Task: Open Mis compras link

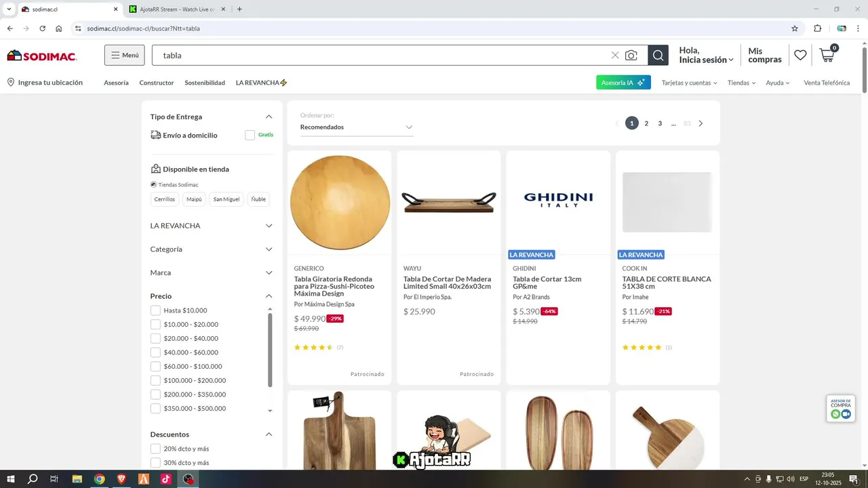Action: pos(765,55)
